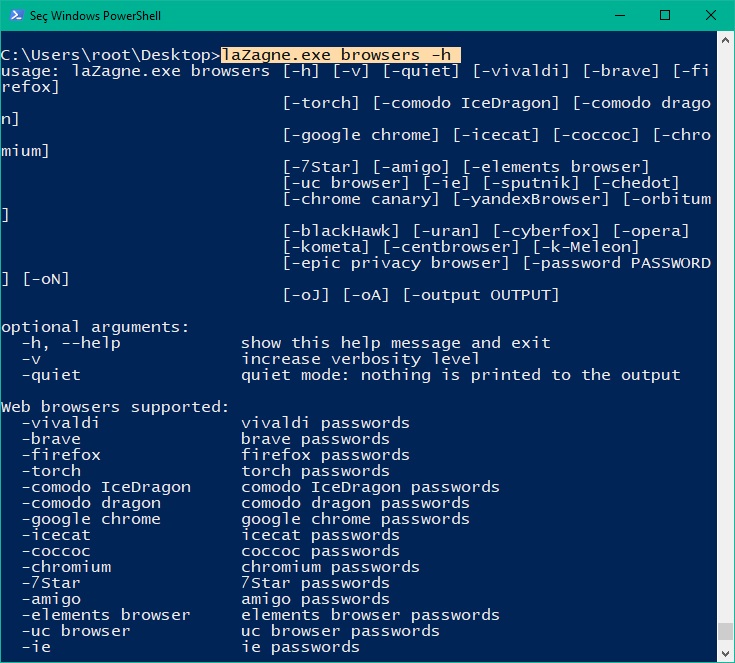Click the 'Web browsers supported:' heading

115,407
